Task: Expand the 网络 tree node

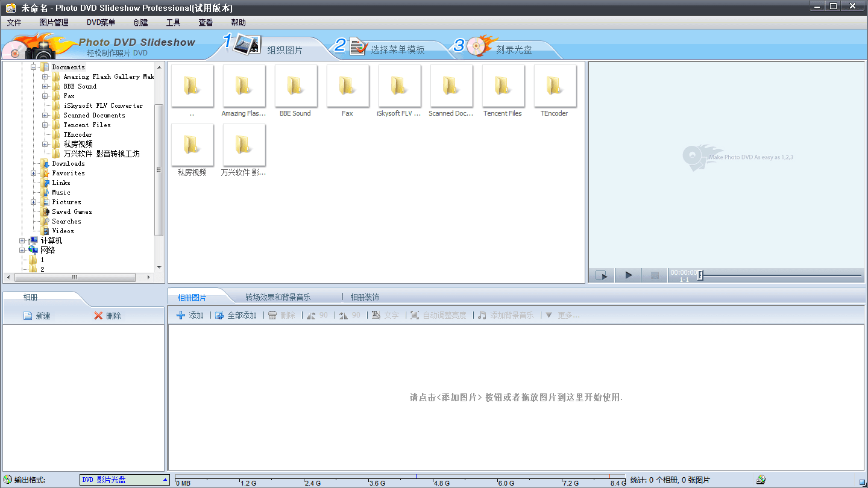Action: coord(22,250)
